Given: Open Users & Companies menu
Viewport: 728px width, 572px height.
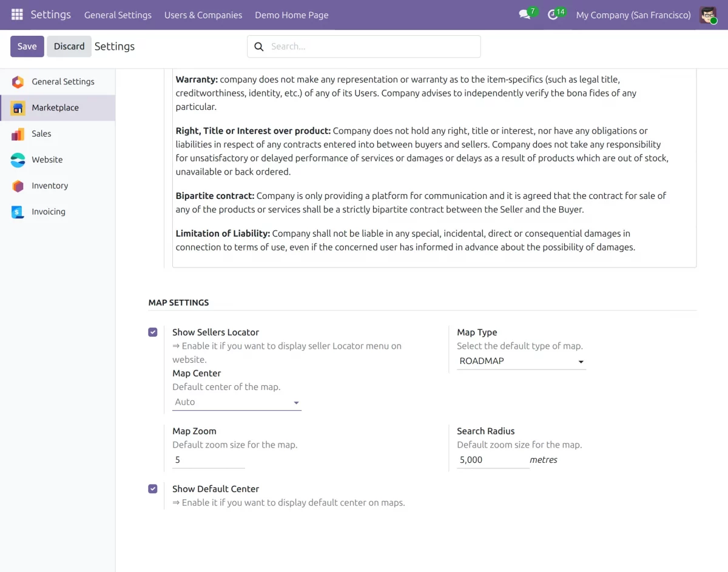Looking at the screenshot, I should [x=203, y=15].
